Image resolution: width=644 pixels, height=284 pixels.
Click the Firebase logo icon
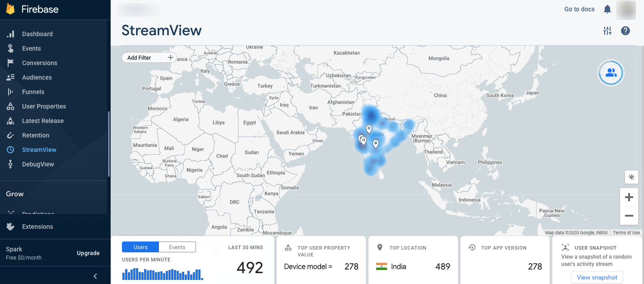point(10,9)
